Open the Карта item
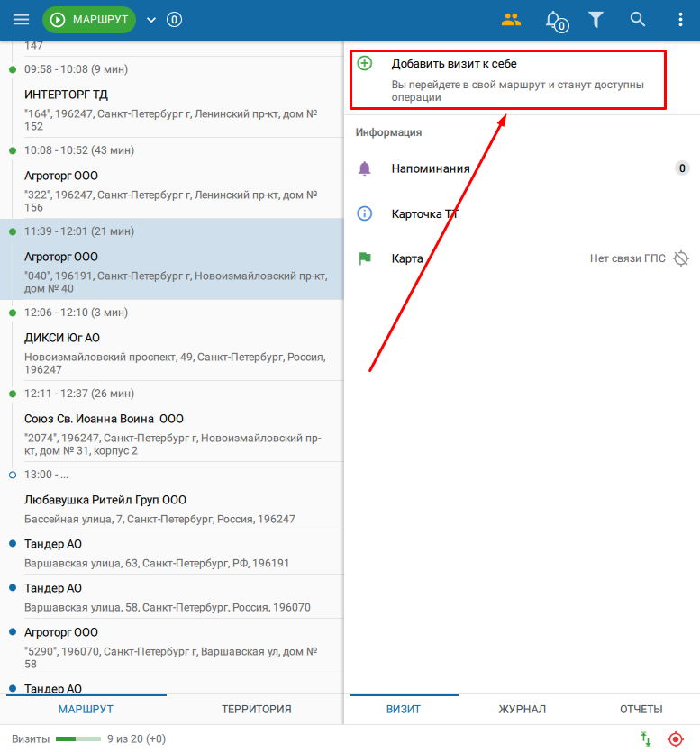700x752 pixels. (x=522, y=258)
